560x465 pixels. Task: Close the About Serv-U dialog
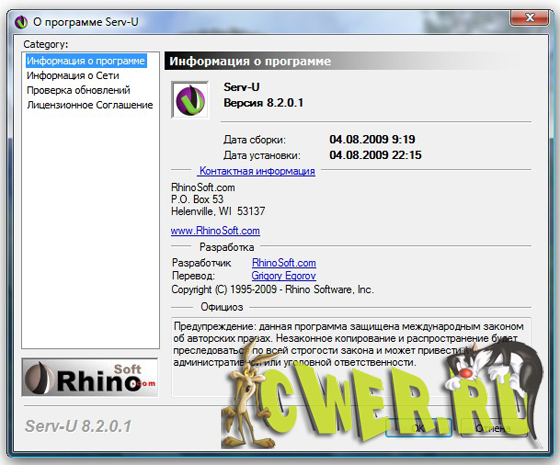click(530, 17)
